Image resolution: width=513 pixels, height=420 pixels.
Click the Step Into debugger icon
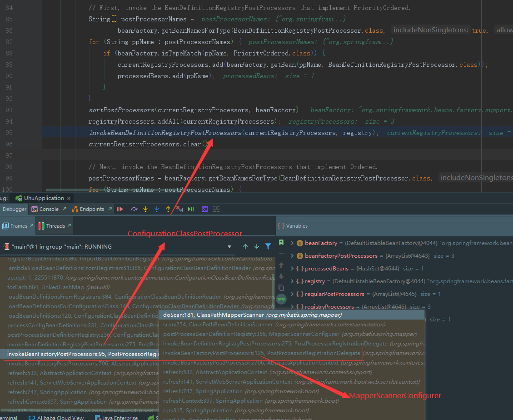(x=145, y=209)
